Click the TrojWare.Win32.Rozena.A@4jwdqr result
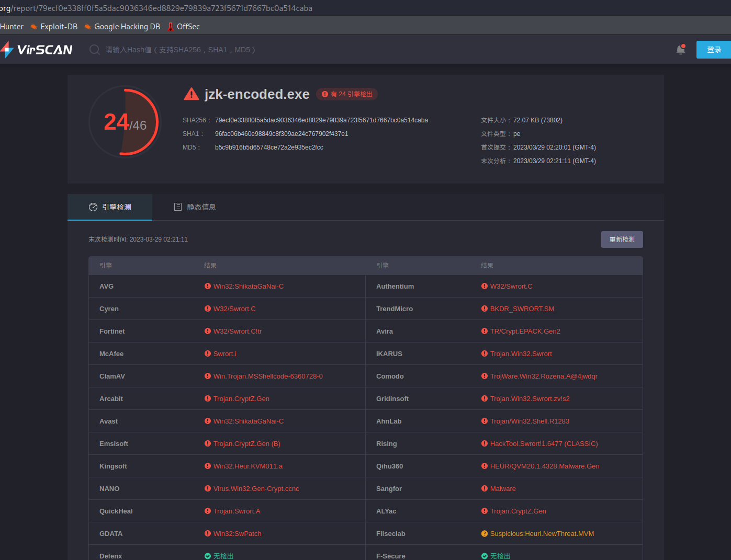This screenshot has width=731, height=560. click(544, 376)
